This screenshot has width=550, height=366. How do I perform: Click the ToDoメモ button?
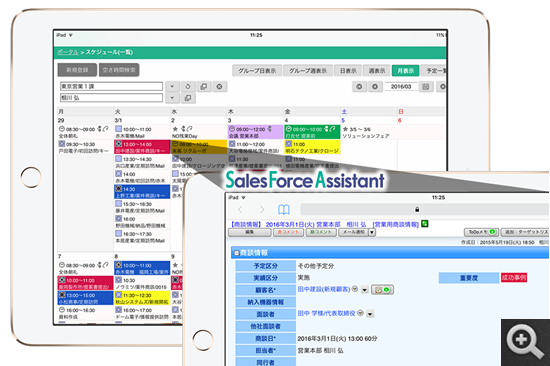(x=481, y=232)
